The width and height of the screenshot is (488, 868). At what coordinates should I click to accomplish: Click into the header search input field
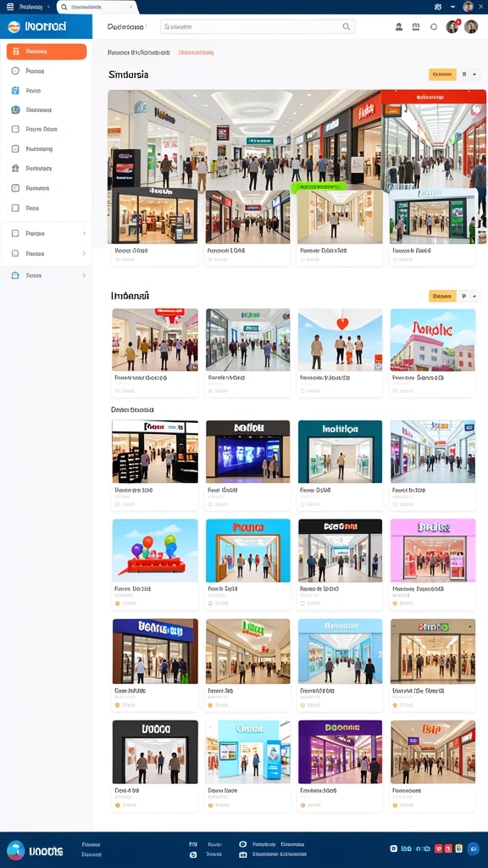(258, 26)
